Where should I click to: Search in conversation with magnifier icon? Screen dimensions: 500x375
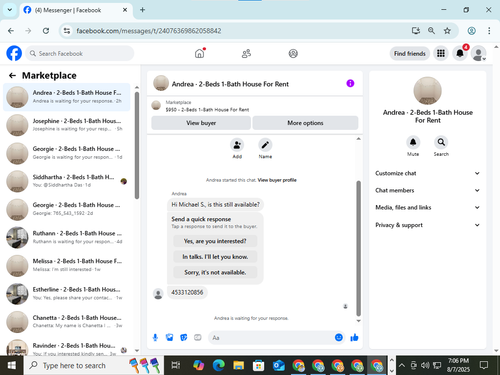click(x=441, y=142)
